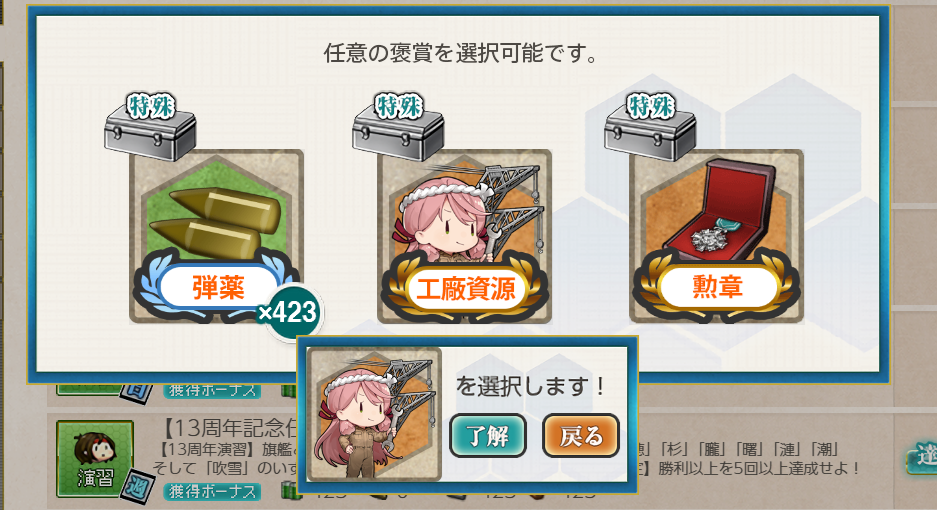Click the 特殊 toolbox above the 工廠資源 card
This screenshot has height=510, width=937.
tap(398, 127)
